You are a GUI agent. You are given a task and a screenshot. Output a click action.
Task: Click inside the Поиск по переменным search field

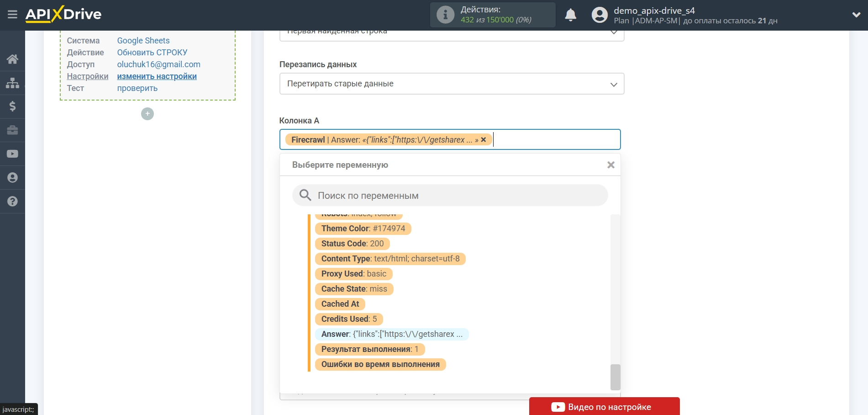(x=450, y=195)
